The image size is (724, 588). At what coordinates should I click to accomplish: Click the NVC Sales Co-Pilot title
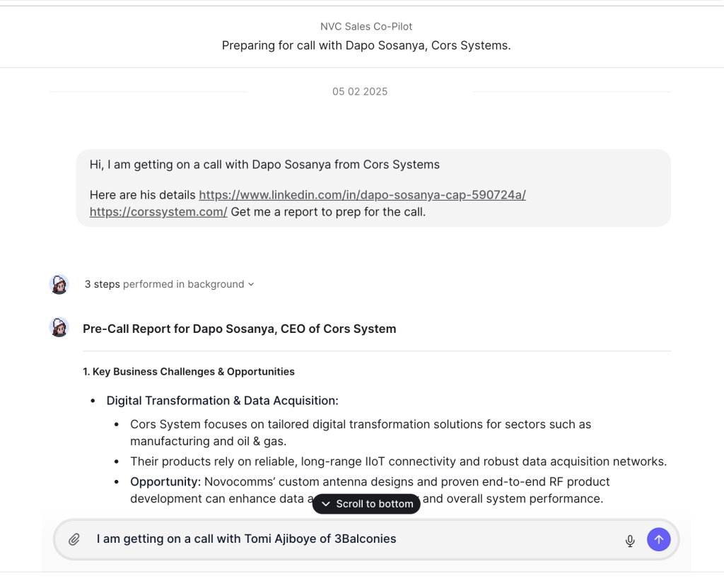pos(366,27)
